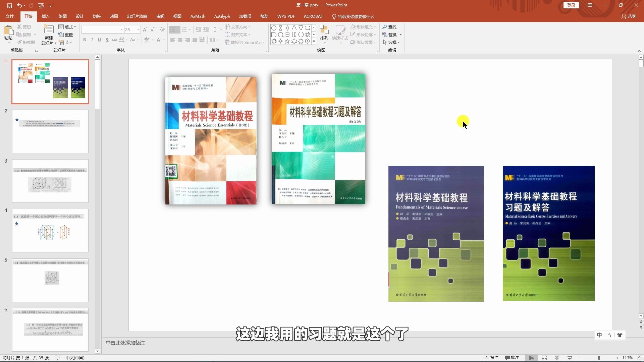Start slideshow from beginning via toolbar icon

(41, 5)
